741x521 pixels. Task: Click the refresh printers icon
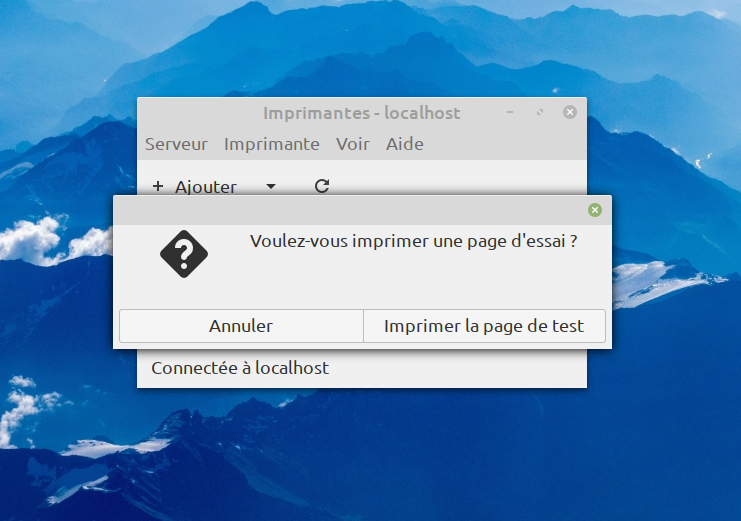point(321,186)
